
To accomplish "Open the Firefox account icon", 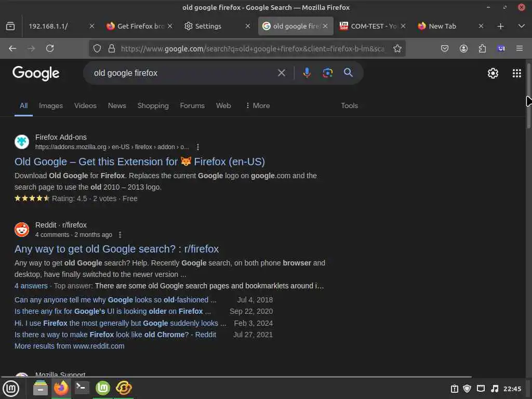I will click(463, 48).
